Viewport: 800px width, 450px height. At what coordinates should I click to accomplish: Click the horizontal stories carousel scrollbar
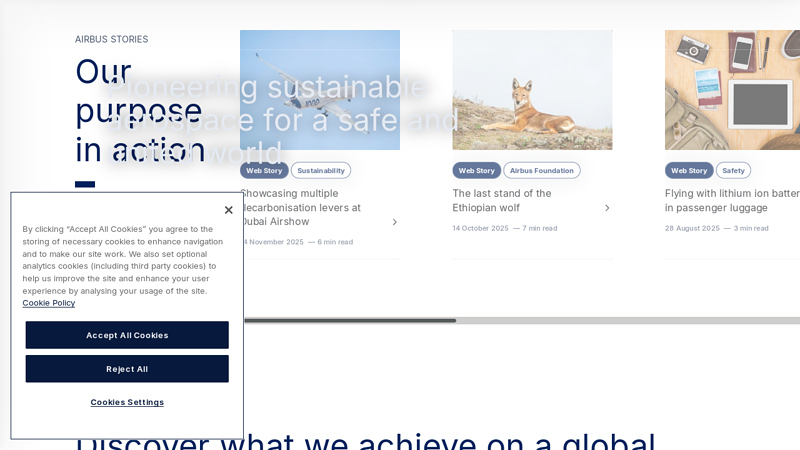(522, 320)
